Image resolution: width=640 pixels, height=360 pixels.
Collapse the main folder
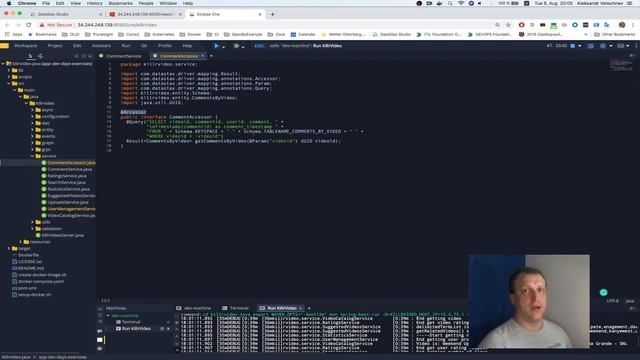[15, 90]
